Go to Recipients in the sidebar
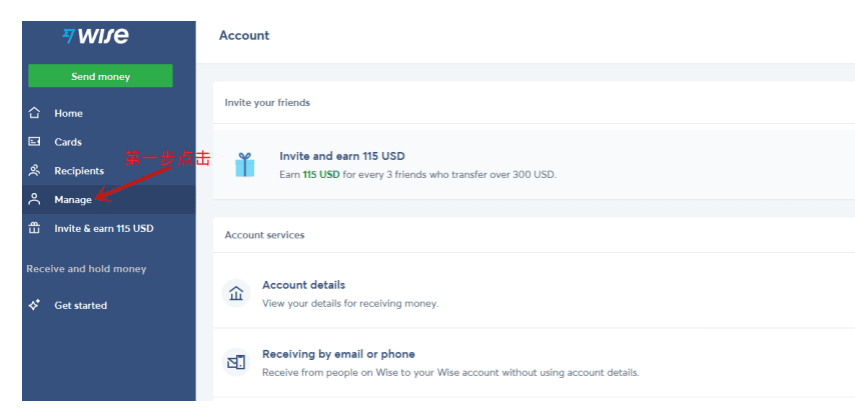Screen dimensions: 855x415 click(x=79, y=171)
